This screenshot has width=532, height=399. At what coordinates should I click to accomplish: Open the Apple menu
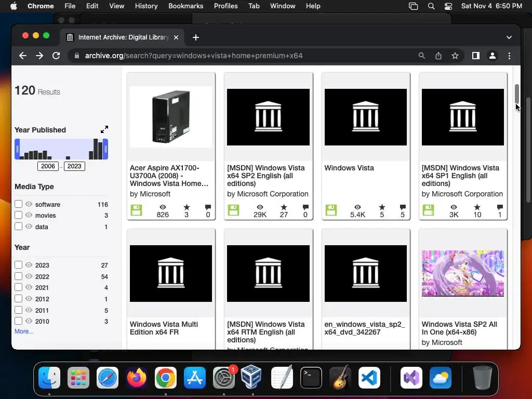coord(14,6)
